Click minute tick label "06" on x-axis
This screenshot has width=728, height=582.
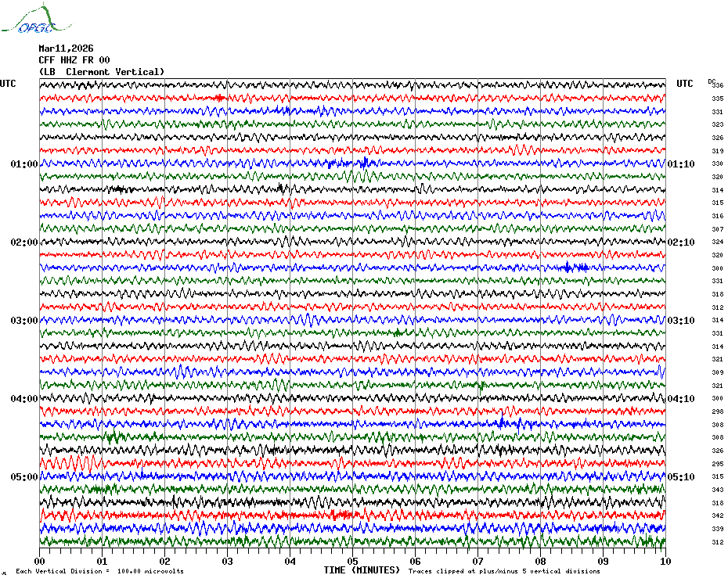click(x=416, y=562)
